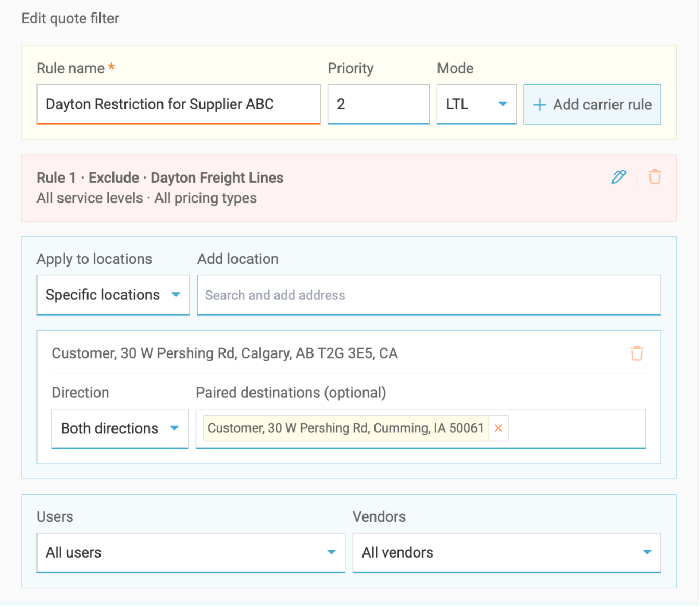Click into the Priority field
Screen dimensions: 700x607
point(378,104)
